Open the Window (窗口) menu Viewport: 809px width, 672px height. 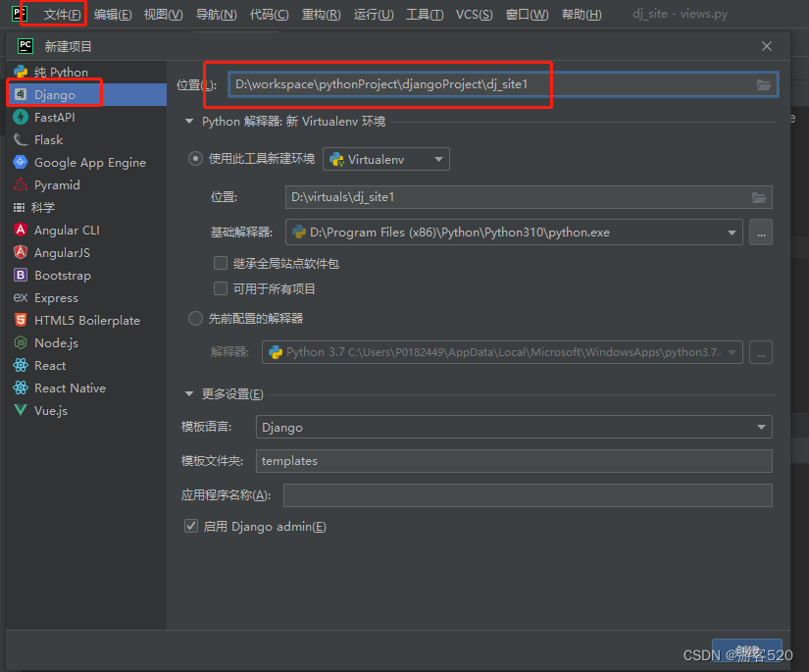coord(527,14)
